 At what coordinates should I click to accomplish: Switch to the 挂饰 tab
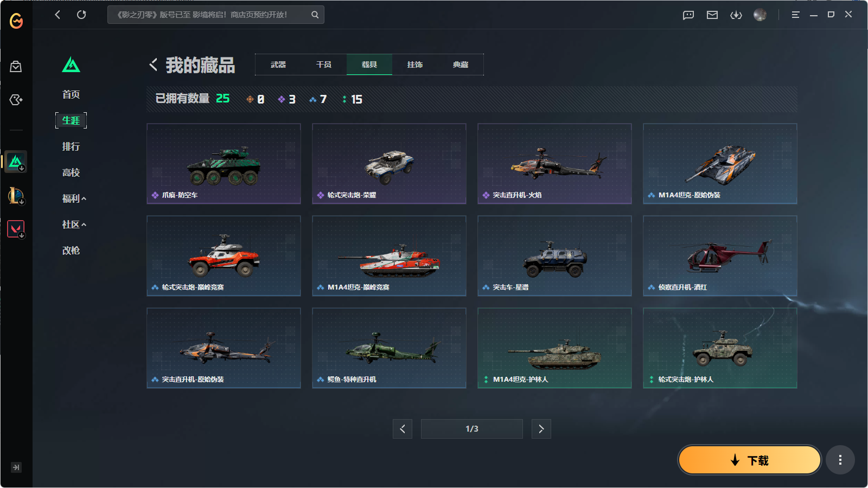point(415,65)
